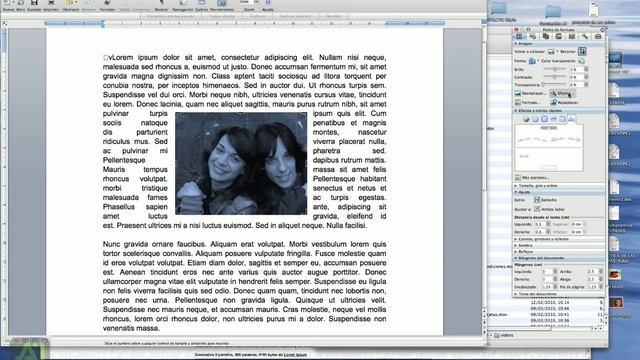Select the first quick style effect tab
This screenshot has height=360, width=640.
(x=526, y=119)
